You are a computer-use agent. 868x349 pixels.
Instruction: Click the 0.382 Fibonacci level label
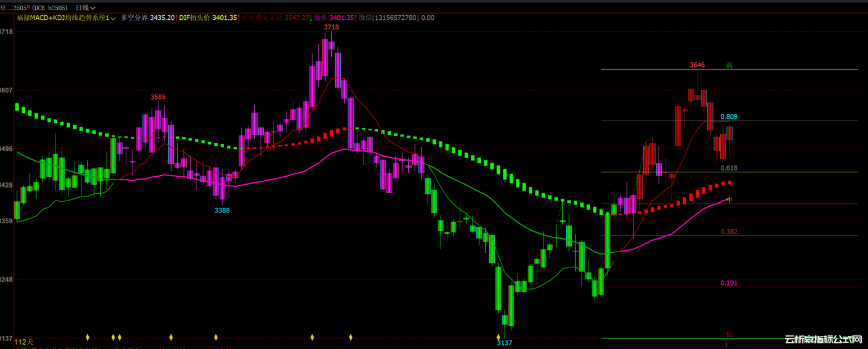coord(729,232)
